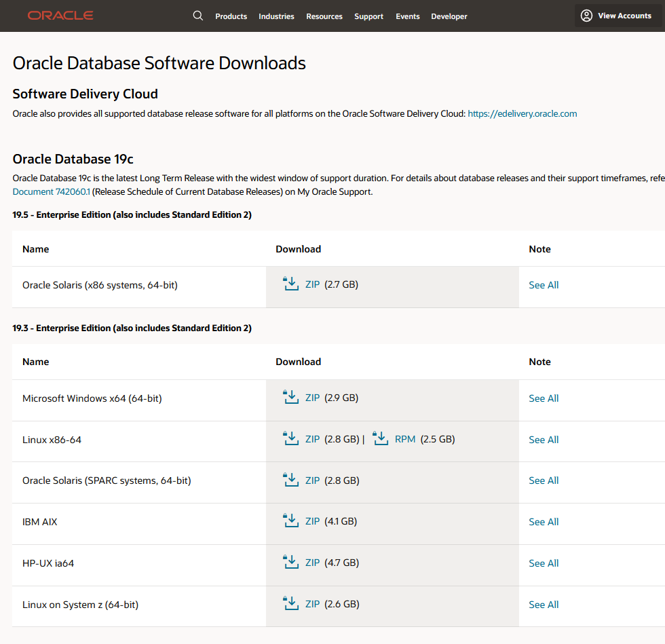Expand the Support navigation menu
This screenshot has width=665, height=644.
point(368,16)
